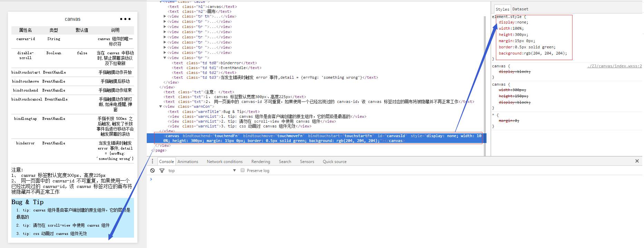Open the three-dot menu in the canvas simulator header

pyautogui.click(x=125, y=19)
